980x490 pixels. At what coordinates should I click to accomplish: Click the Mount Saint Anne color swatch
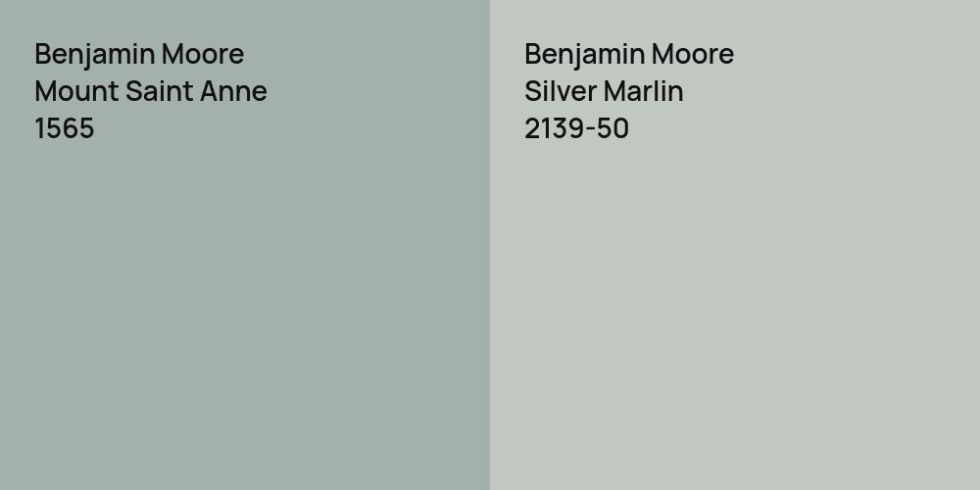pyautogui.click(x=245, y=314)
